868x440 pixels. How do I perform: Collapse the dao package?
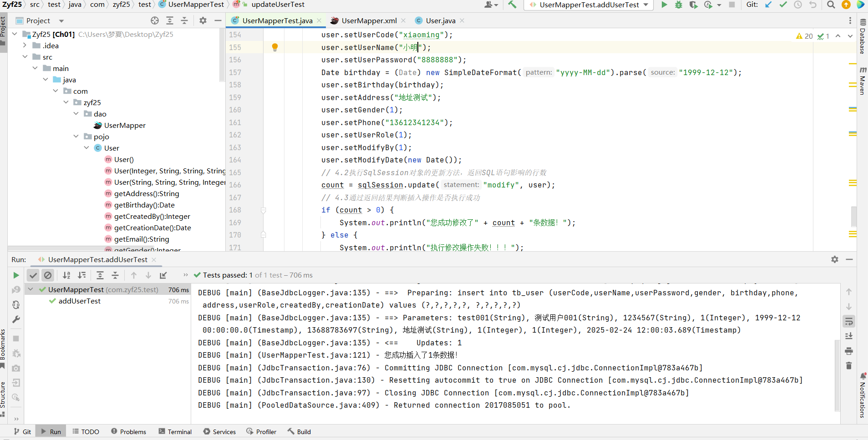76,114
